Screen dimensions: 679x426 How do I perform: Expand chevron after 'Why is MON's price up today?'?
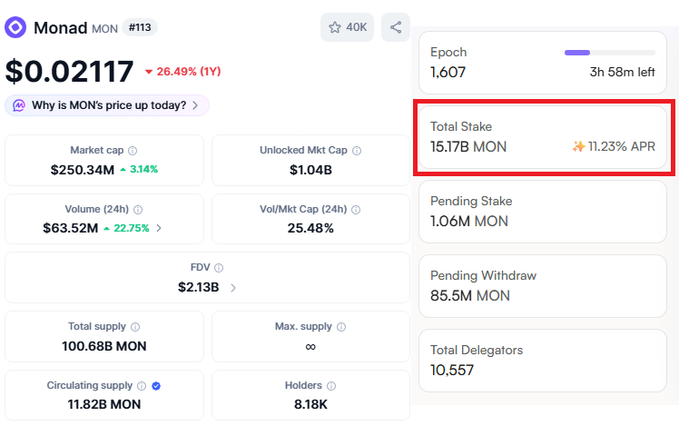pyautogui.click(x=195, y=105)
